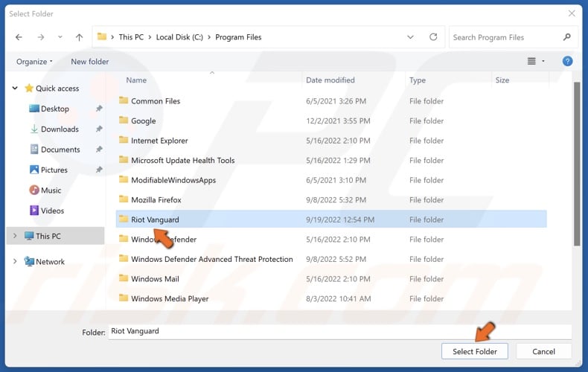
Task: Click the Common Files folder icon
Action: pyautogui.click(x=124, y=100)
